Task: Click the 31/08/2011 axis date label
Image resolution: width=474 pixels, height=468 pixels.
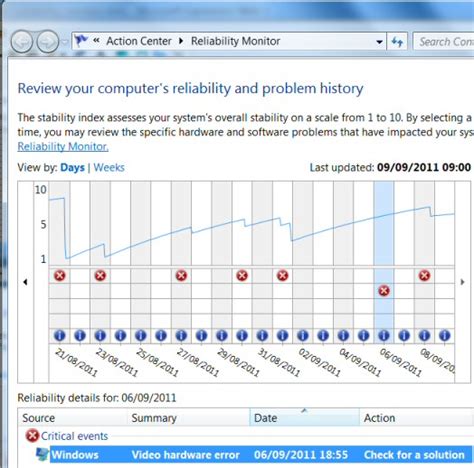Action: 279,362
